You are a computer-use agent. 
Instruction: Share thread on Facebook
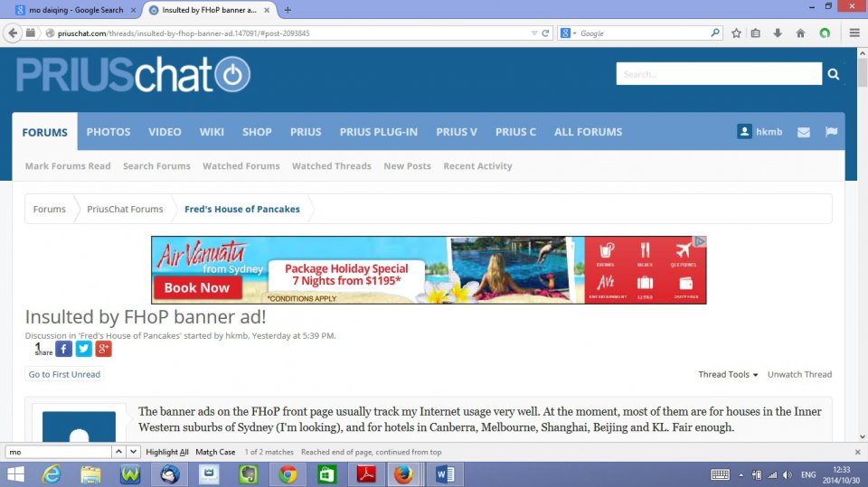coord(63,349)
